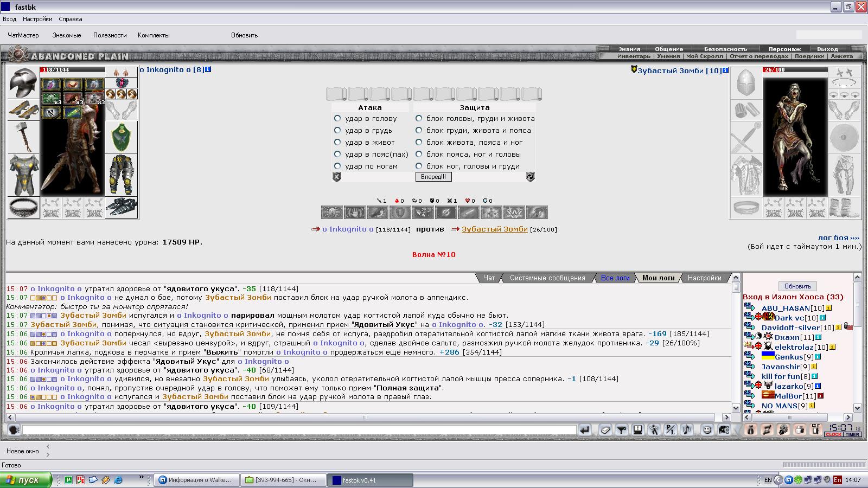This screenshot has width=868, height=488.
Task: Click inside the chat message input field
Action: pyautogui.click(x=299, y=430)
